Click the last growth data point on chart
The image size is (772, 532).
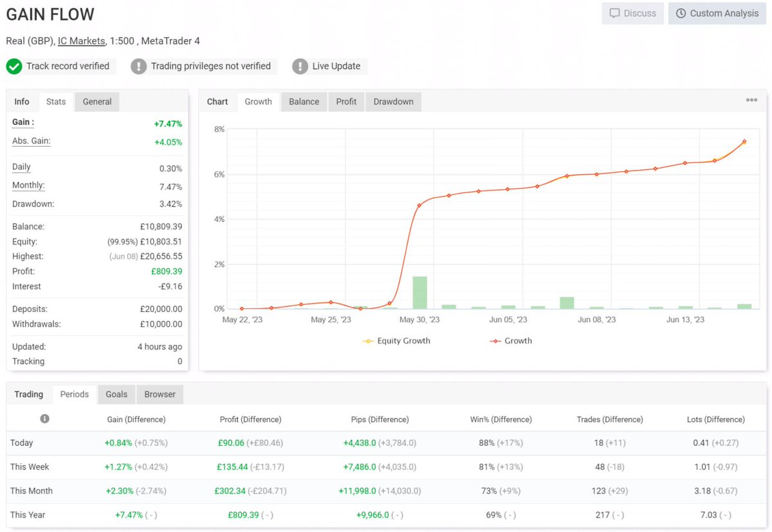[x=744, y=142]
